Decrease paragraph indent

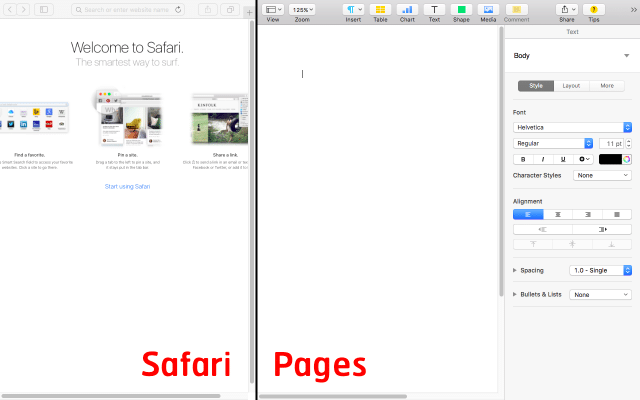point(542,229)
